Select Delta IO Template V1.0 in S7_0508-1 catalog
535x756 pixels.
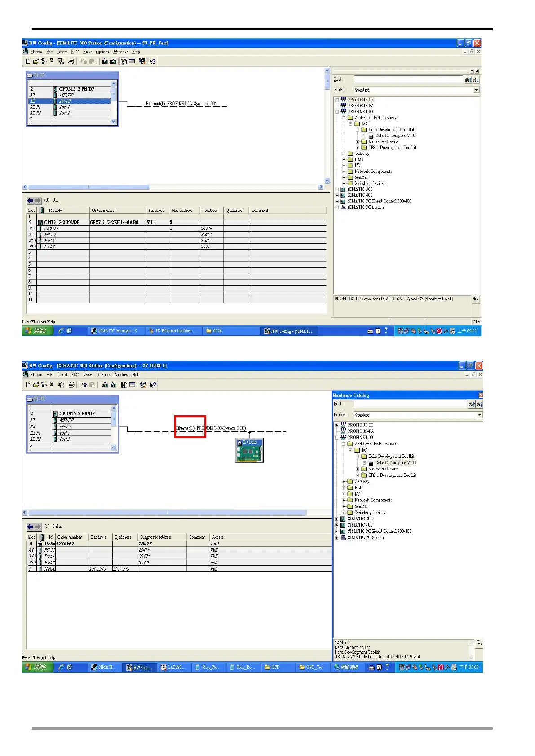point(395,462)
